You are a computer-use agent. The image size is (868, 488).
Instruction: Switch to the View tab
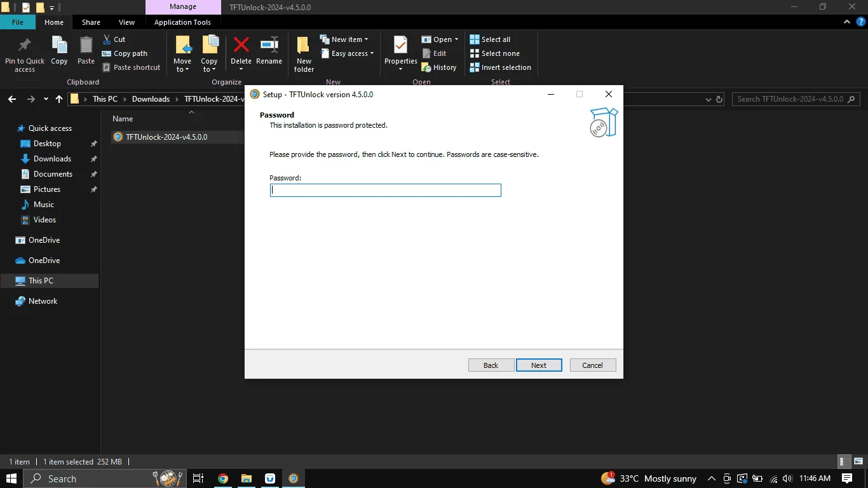[126, 22]
